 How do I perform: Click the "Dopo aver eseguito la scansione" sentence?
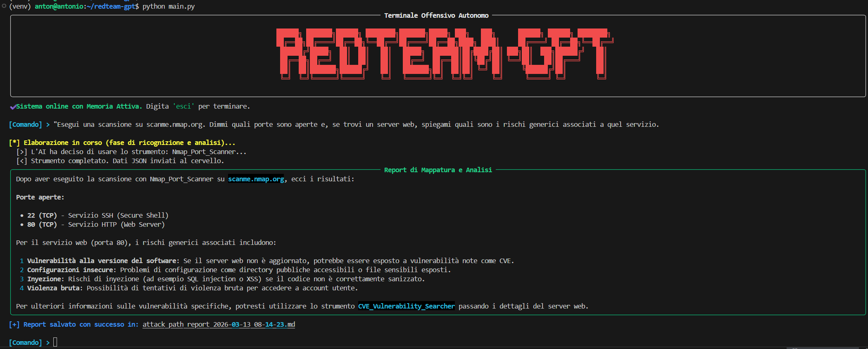(185, 179)
